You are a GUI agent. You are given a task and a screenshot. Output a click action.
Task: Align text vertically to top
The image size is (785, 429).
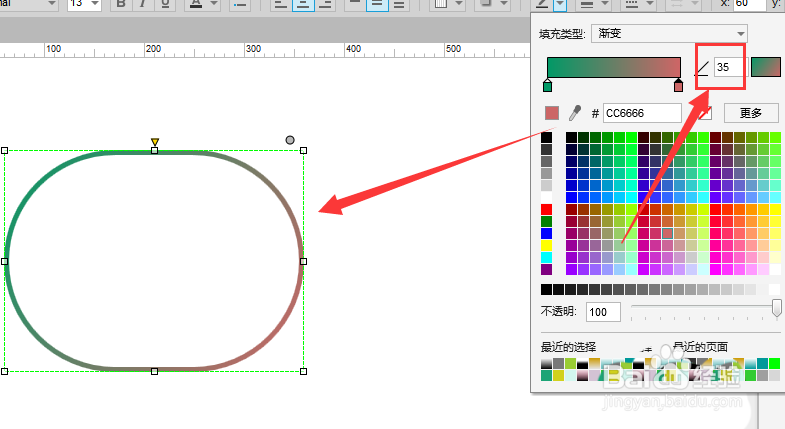click(355, 5)
